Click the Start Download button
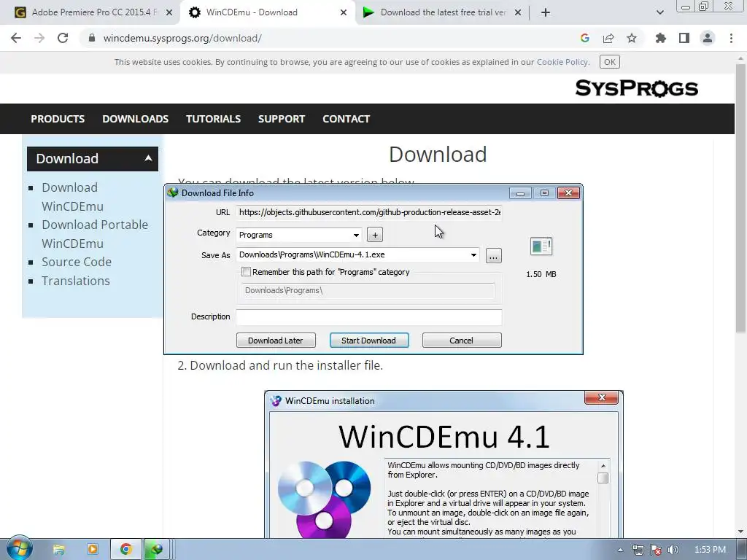 coord(368,341)
